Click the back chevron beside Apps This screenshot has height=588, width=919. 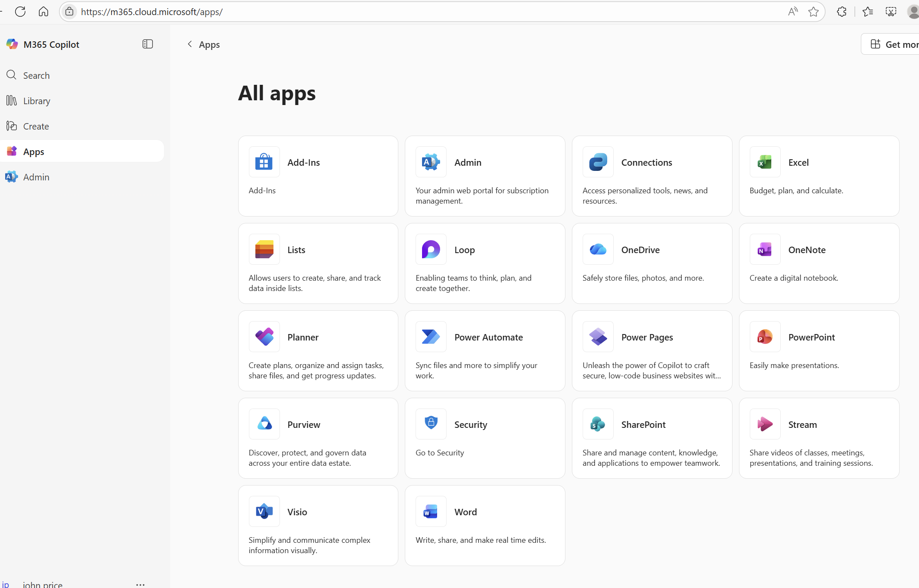click(189, 44)
